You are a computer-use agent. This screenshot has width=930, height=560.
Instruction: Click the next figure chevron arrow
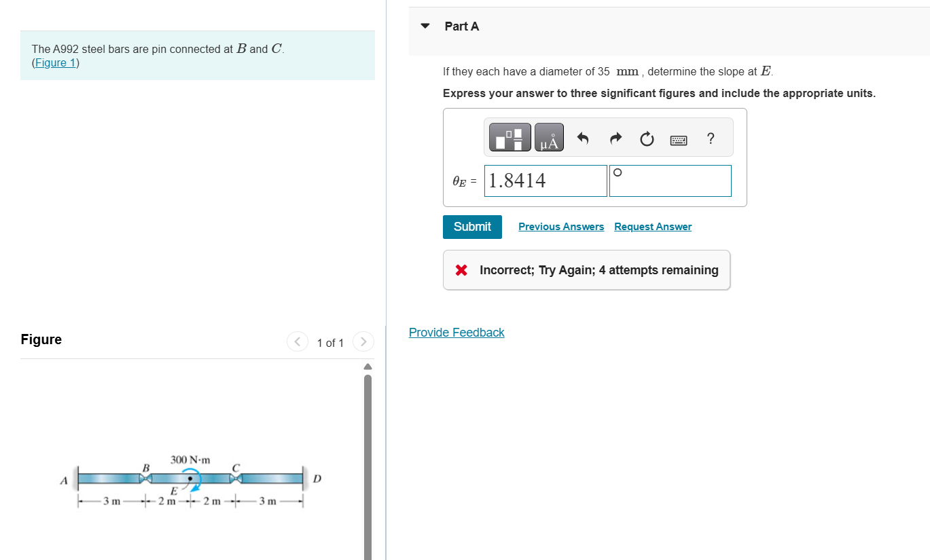coord(363,341)
